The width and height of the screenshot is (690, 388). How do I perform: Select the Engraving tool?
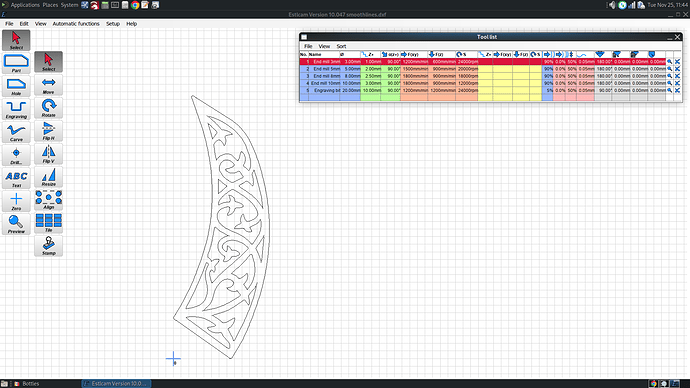click(16, 109)
